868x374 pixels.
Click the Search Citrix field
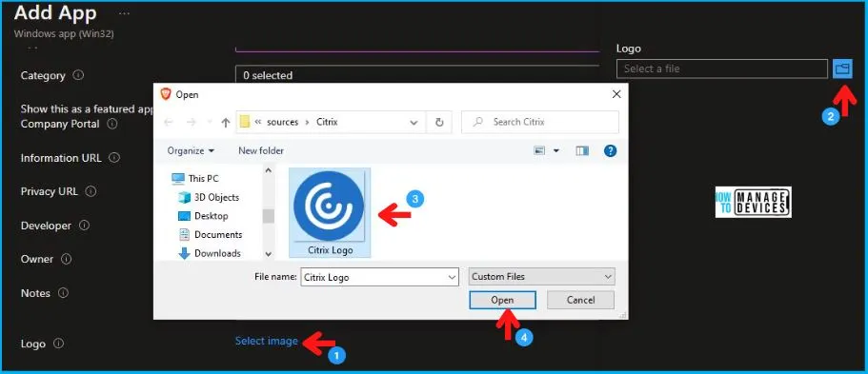point(539,122)
